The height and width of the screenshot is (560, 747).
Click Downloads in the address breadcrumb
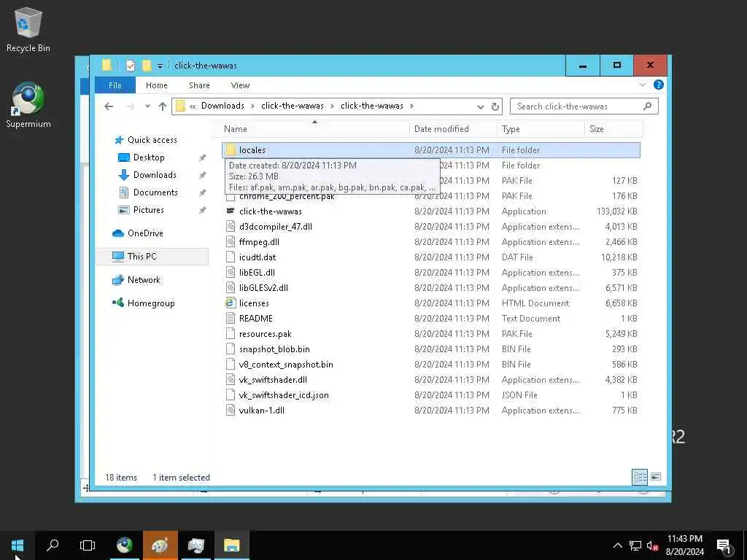point(222,106)
